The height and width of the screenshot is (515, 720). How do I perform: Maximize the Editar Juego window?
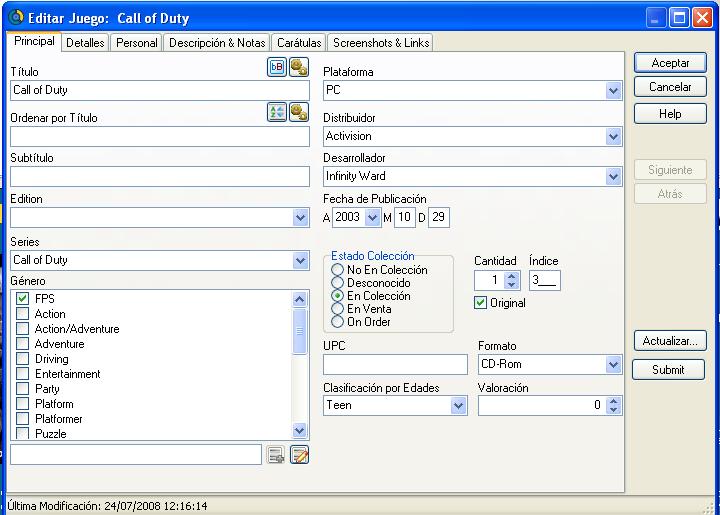click(x=679, y=18)
